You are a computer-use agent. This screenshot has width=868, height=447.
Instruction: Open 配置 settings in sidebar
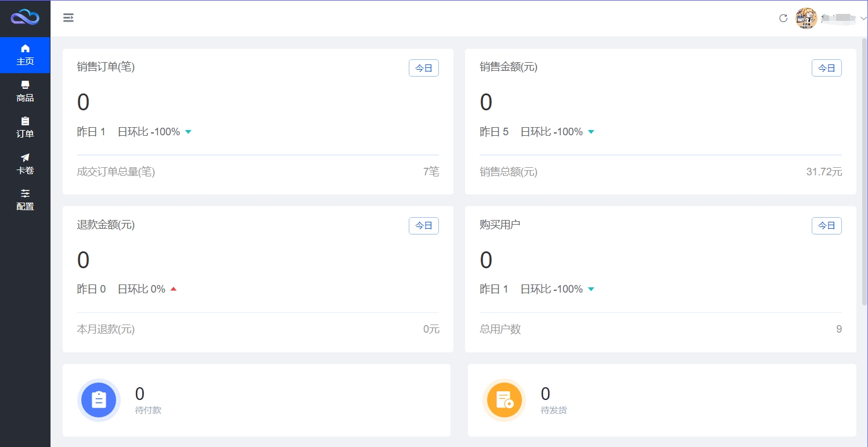pos(25,200)
